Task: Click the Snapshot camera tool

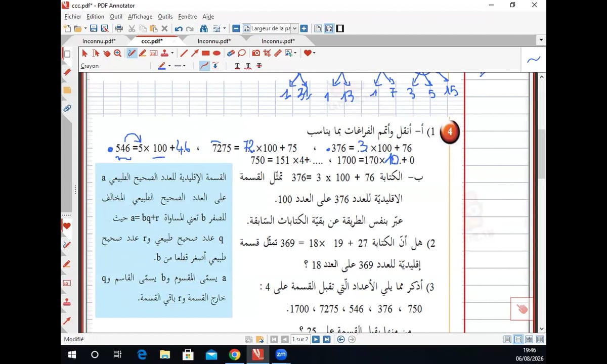Action: (x=256, y=53)
